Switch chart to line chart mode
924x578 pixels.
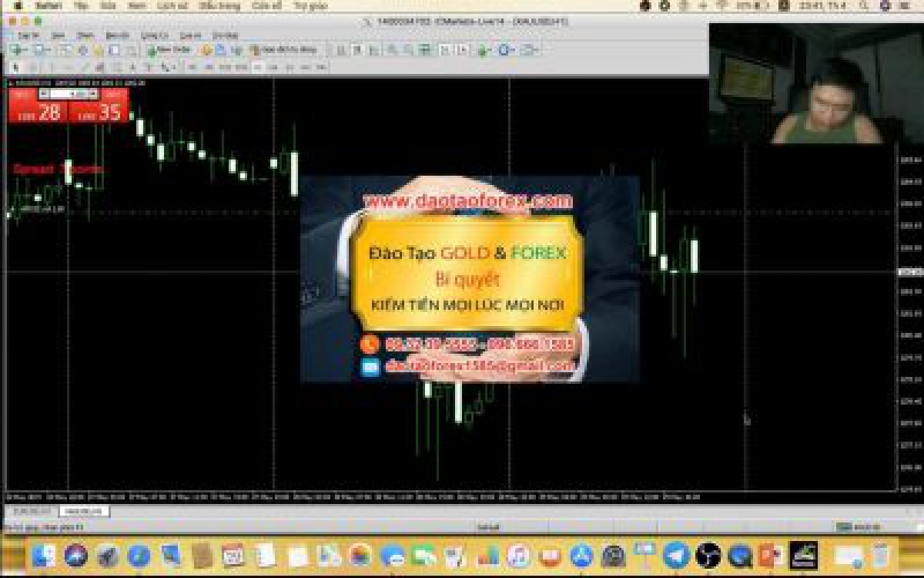374,49
